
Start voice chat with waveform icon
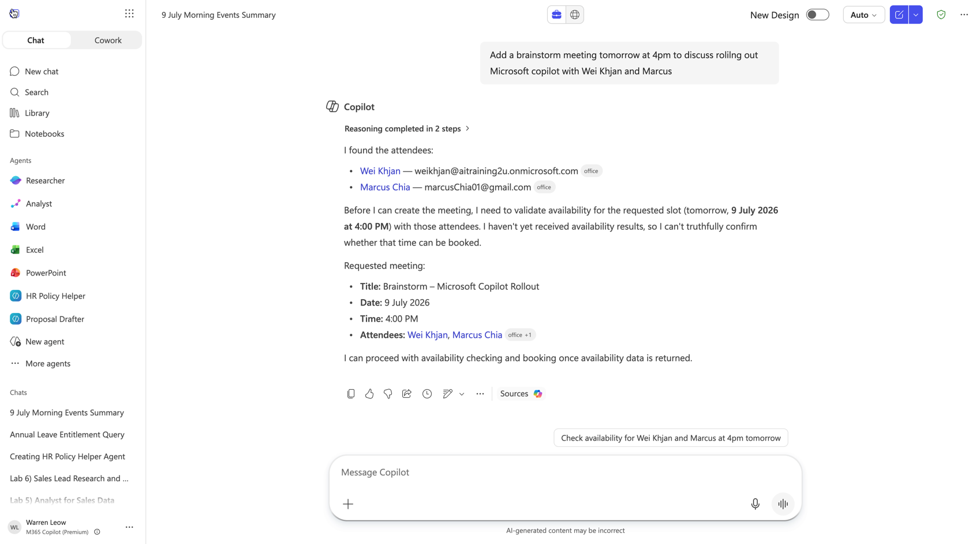[x=783, y=504]
